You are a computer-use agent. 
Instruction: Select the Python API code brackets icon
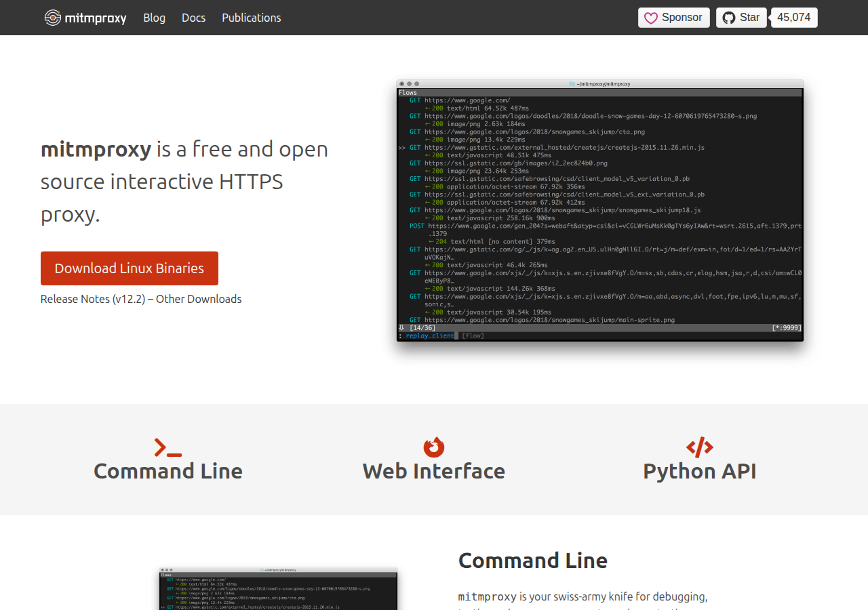[x=700, y=447]
